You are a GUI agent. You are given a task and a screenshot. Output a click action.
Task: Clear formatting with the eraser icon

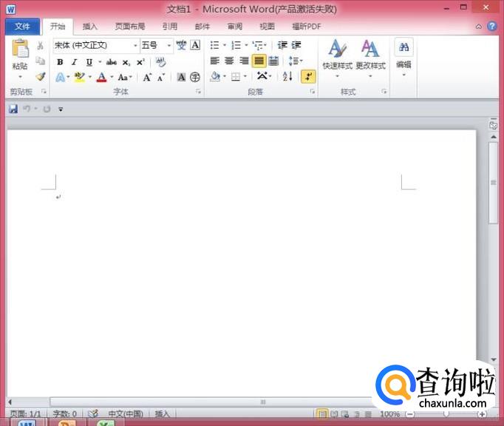click(x=160, y=62)
